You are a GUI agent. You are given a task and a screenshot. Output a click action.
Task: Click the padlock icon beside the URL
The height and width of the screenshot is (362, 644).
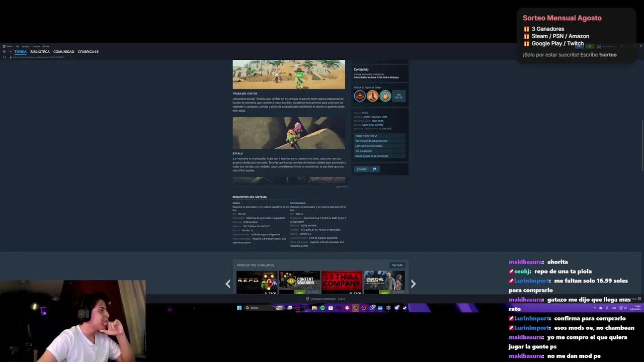point(11,57)
